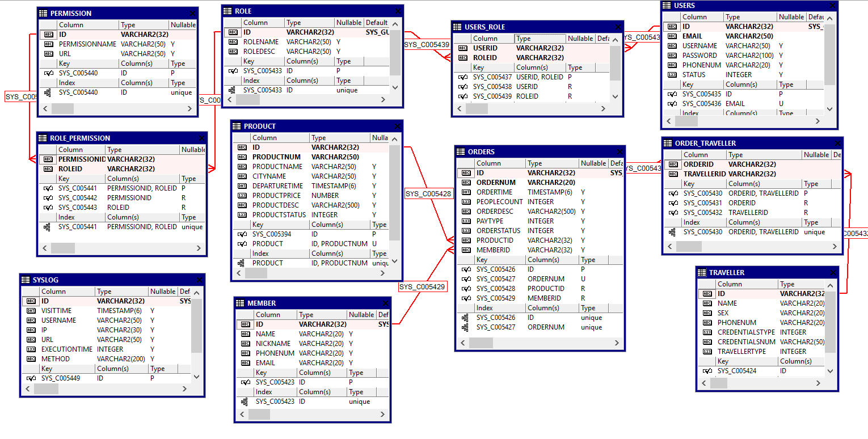The height and width of the screenshot is (439, 868).
Task: Click the red SYS_C005429 relationship label above MEMBER
Action: pos(423,287)
